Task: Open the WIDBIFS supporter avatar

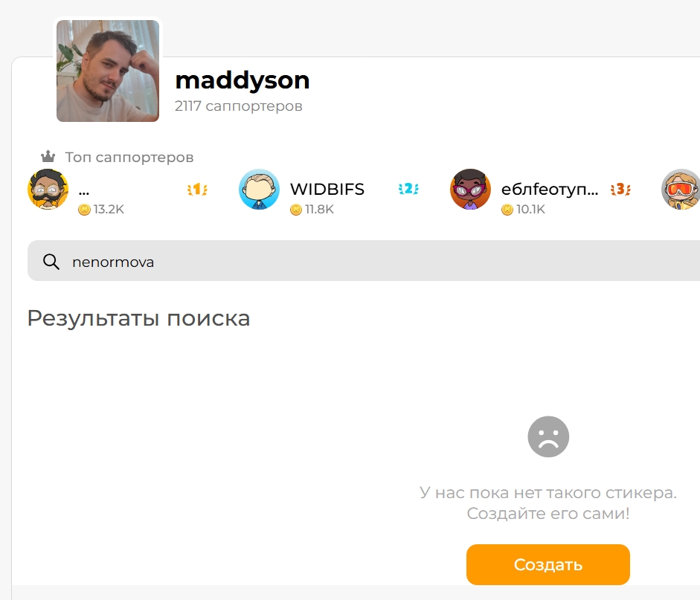Action: point(259,189)
